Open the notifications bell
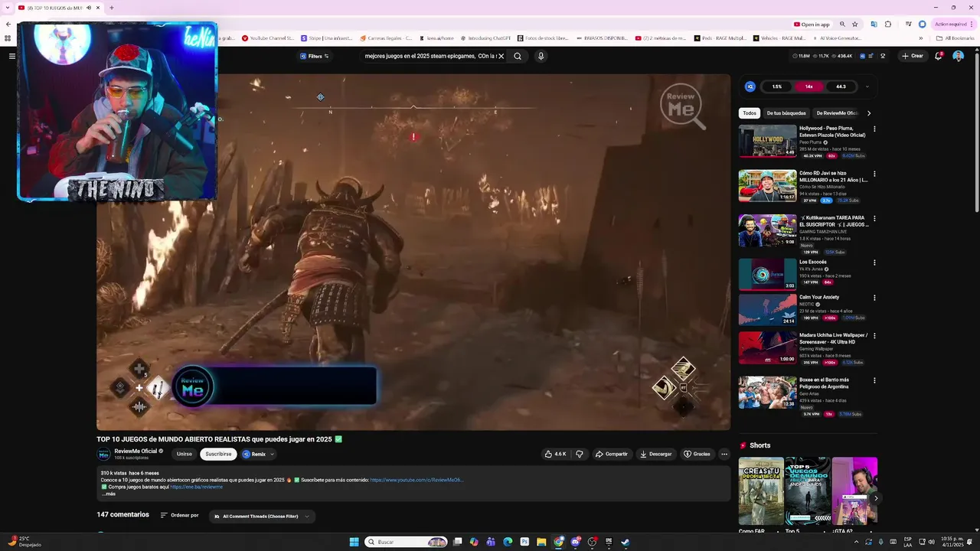Image resolution: width=980 pixels, height=551 pixels. tap(939, 56)
